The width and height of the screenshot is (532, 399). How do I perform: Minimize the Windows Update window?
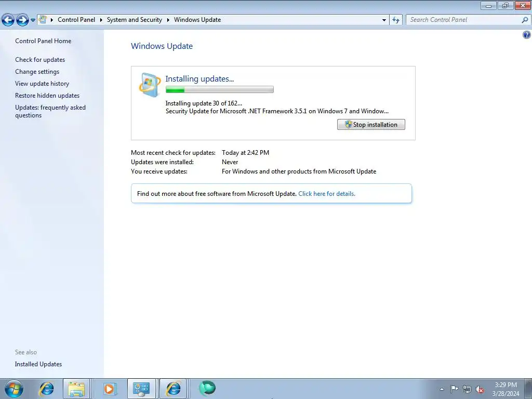[488, 6]
